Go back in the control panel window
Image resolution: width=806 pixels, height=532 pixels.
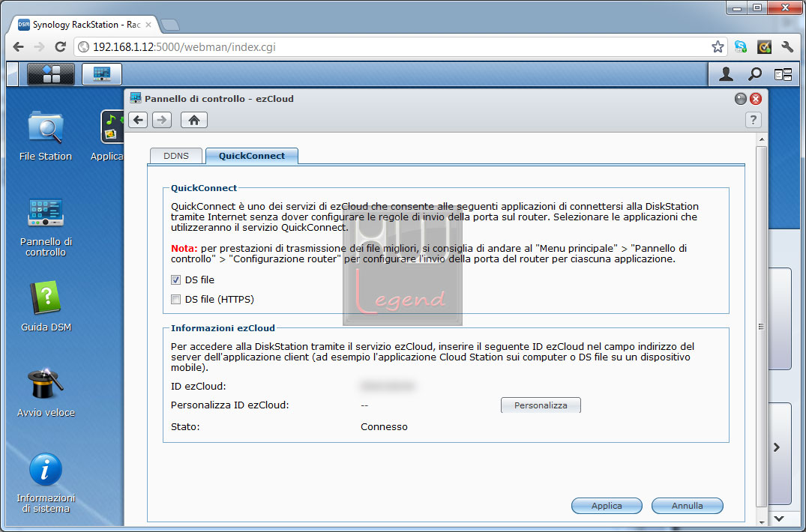138,120
